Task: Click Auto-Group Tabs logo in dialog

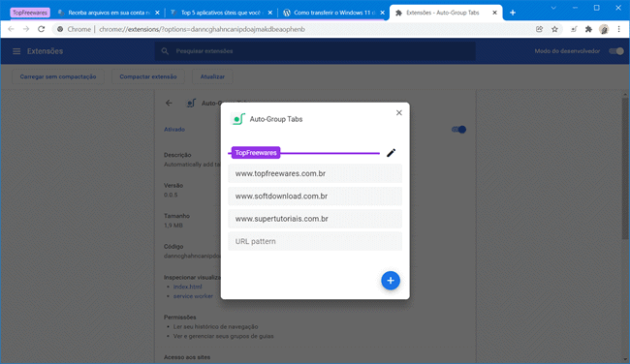Action: pos(237,119)
